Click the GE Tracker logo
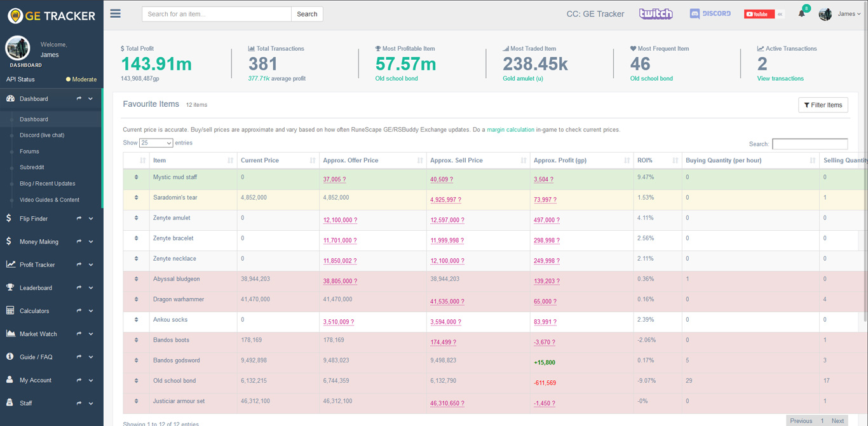This screenshot has height=426, width=868. (51, 15)
